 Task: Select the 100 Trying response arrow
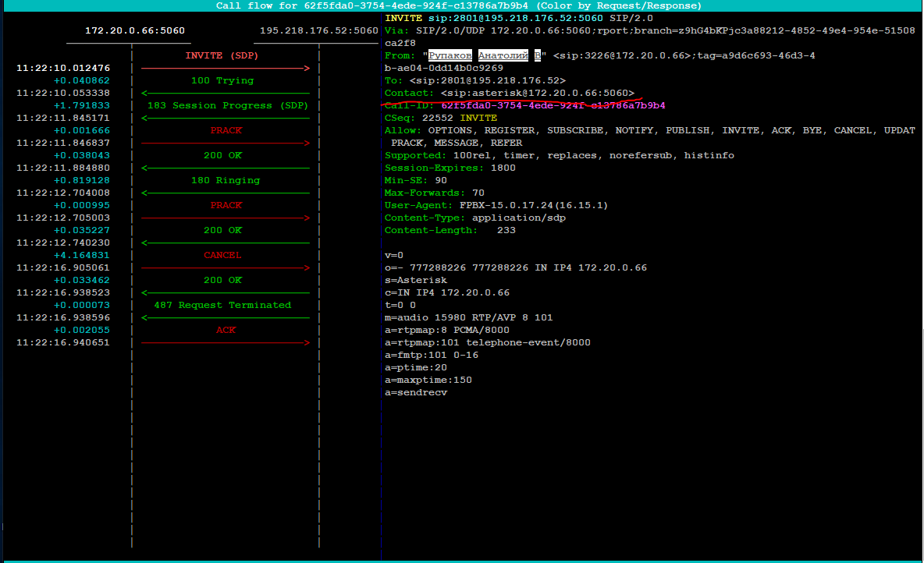[222, 81]
